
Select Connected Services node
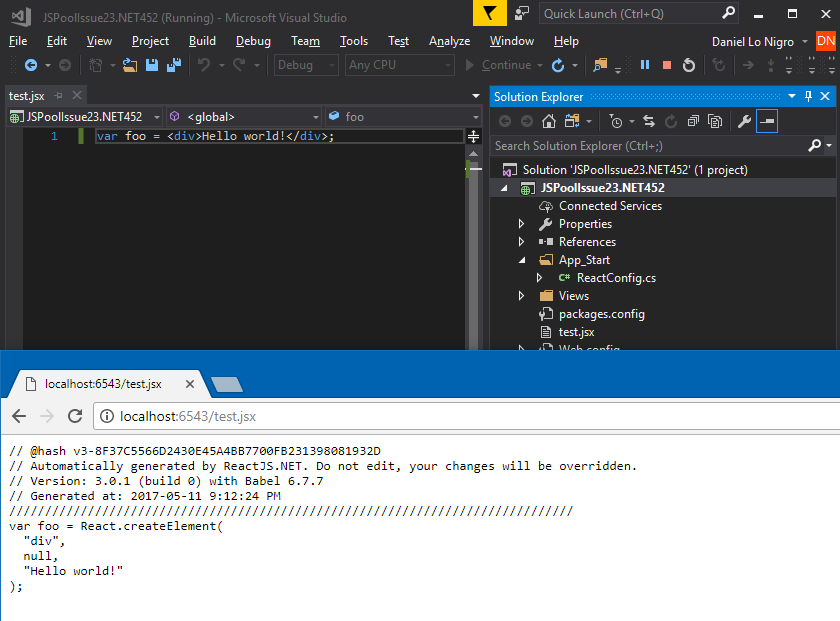610,206
